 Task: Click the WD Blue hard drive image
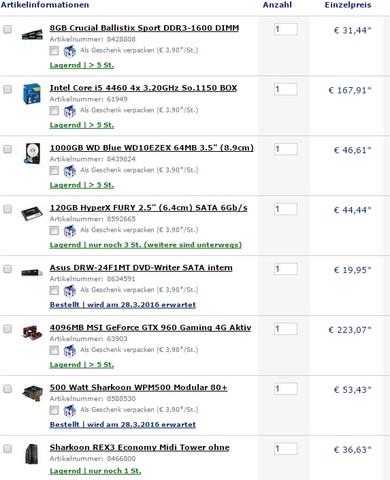(x=32, y=153)
